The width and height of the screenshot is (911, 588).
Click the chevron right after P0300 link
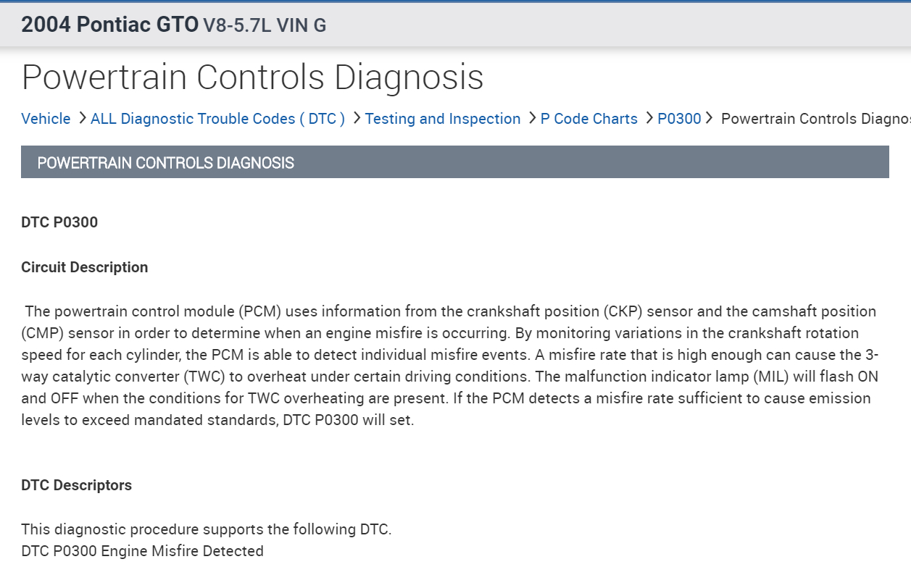coord(710,118)
